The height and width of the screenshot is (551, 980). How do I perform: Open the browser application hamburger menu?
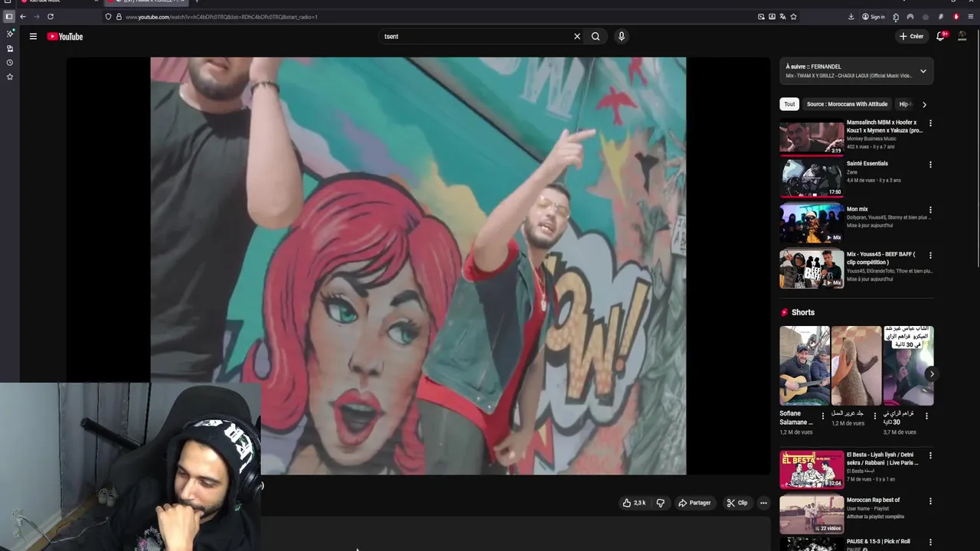coord(970,16)
